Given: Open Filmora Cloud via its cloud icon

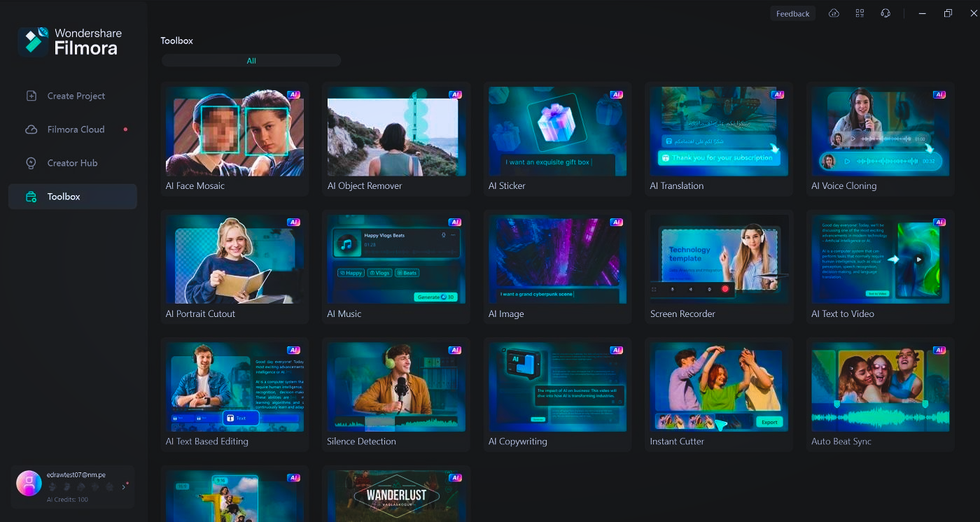Looking at the screenshot, I should point(31,129).
